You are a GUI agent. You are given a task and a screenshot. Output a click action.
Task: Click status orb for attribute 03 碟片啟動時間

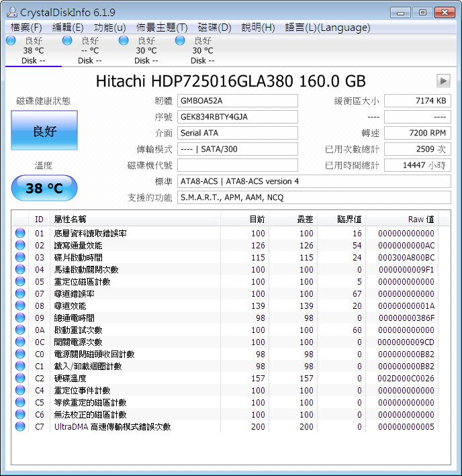[x=20, y=257]
